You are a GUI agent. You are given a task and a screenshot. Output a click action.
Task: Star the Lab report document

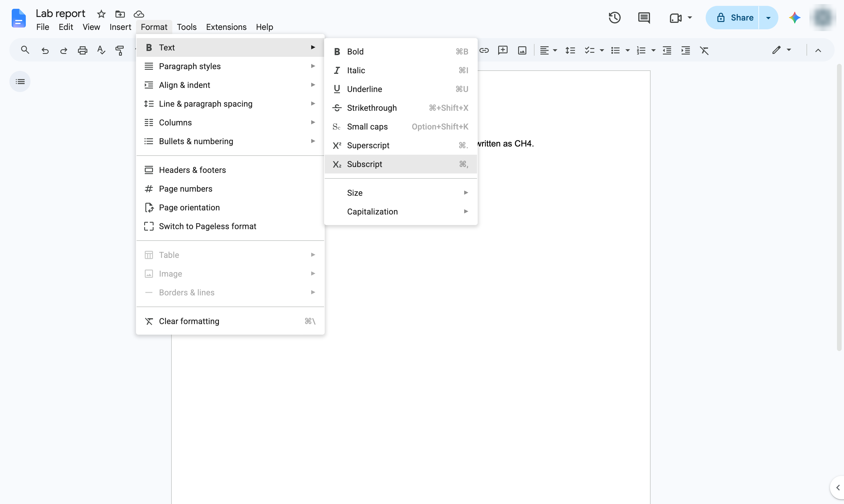101,14
